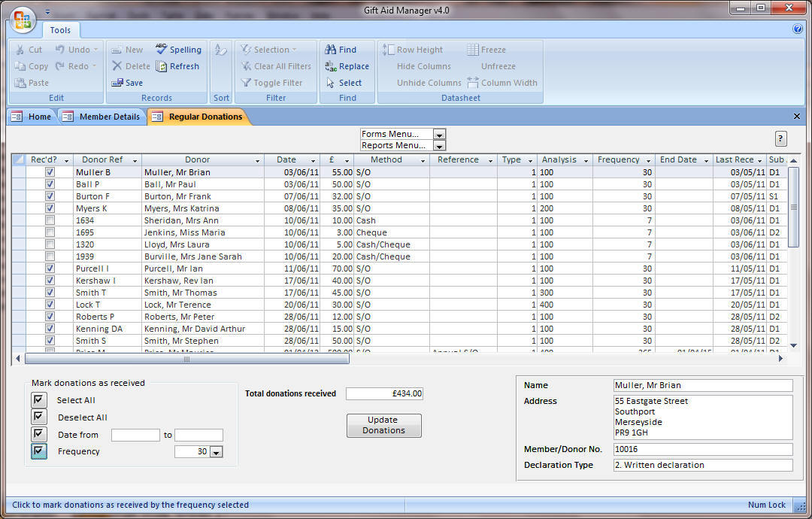Switch to the Member Details tab

coord(101,117)
